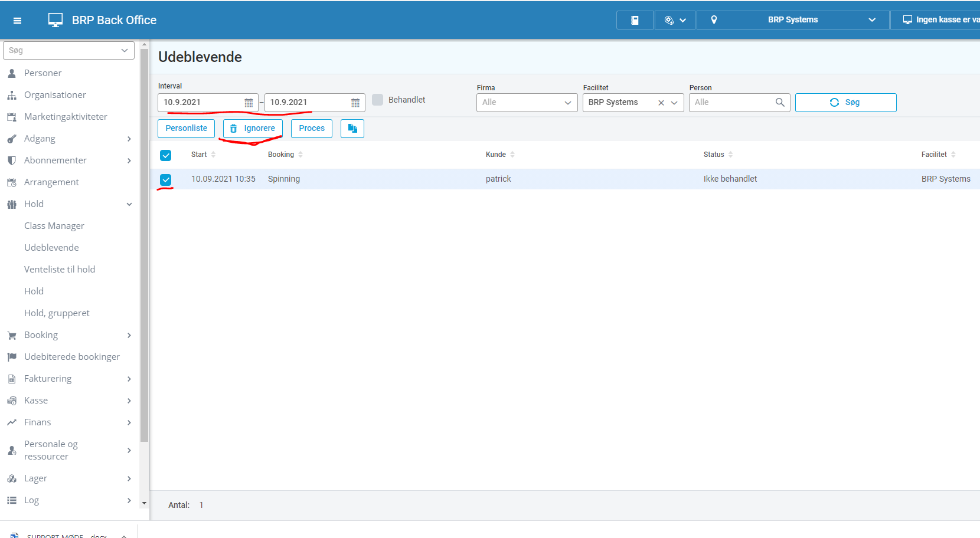Click the Søg refresh button
This screenshot has height=538, width=980.
pyautogui.click(x=845, y=103)
